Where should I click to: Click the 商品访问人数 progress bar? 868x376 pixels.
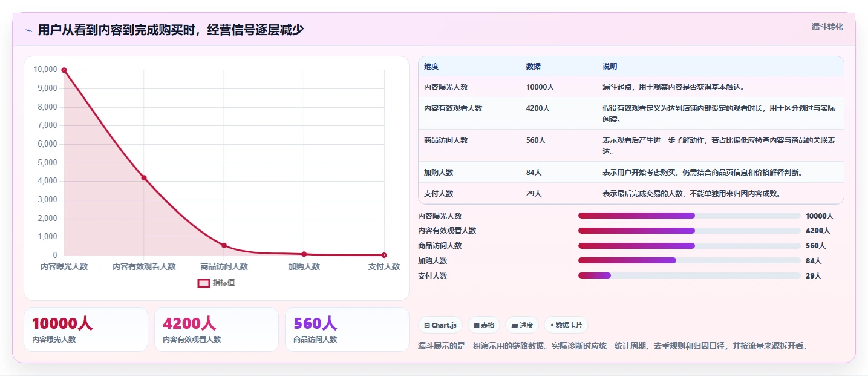[690, 246]
